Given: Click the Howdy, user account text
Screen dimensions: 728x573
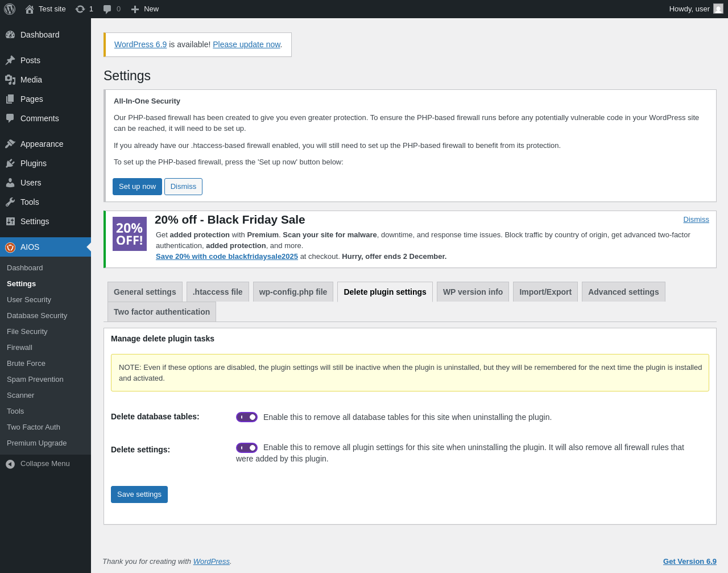Looking at the screenshot, I should coord(689,9).
